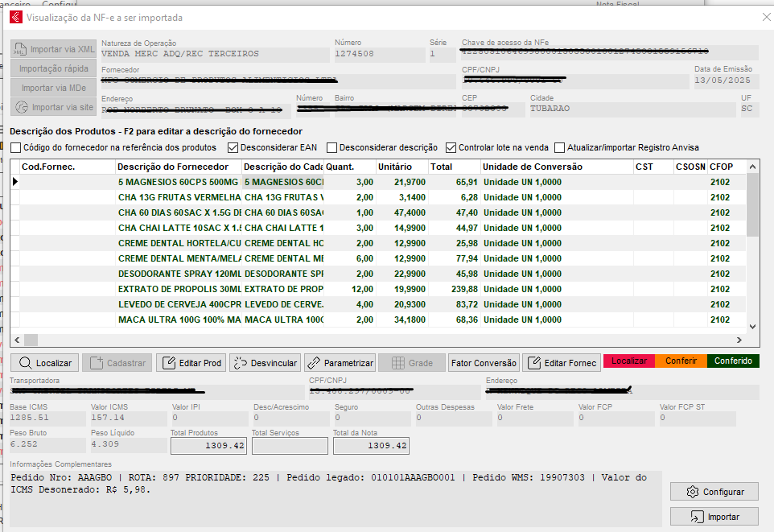Click the Editar Prod pencil icon
Image resolution: width=774 pixels, height=532 pixels.
pos(168,363)
